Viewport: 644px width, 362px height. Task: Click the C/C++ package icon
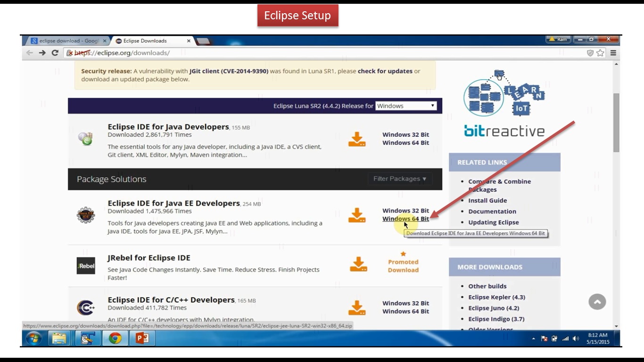(x=86, y=308)
